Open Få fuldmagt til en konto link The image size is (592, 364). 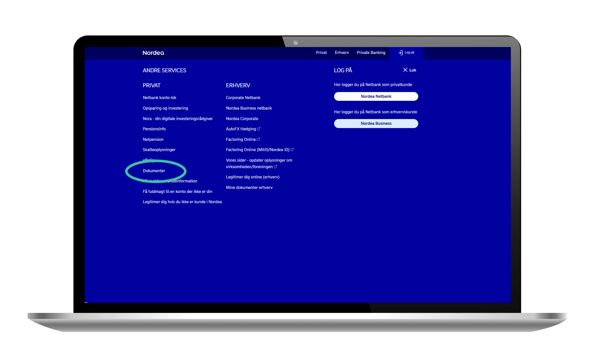178,192
